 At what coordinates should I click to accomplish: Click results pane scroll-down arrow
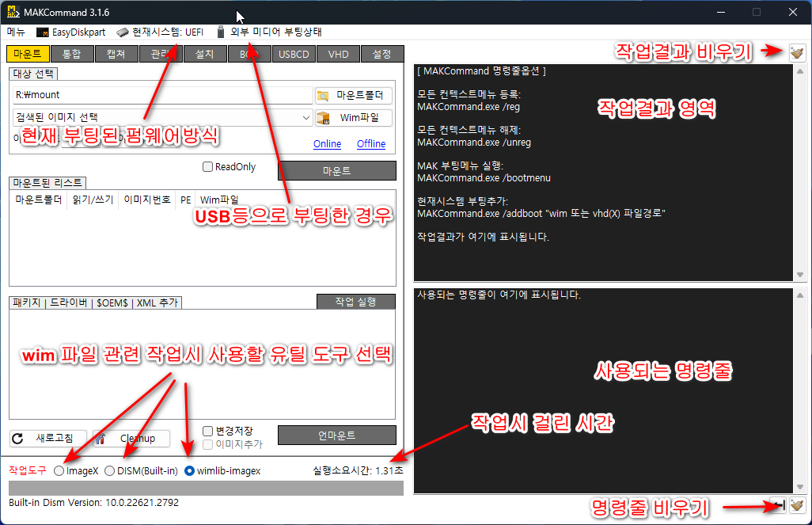click(x=800, y=275)
